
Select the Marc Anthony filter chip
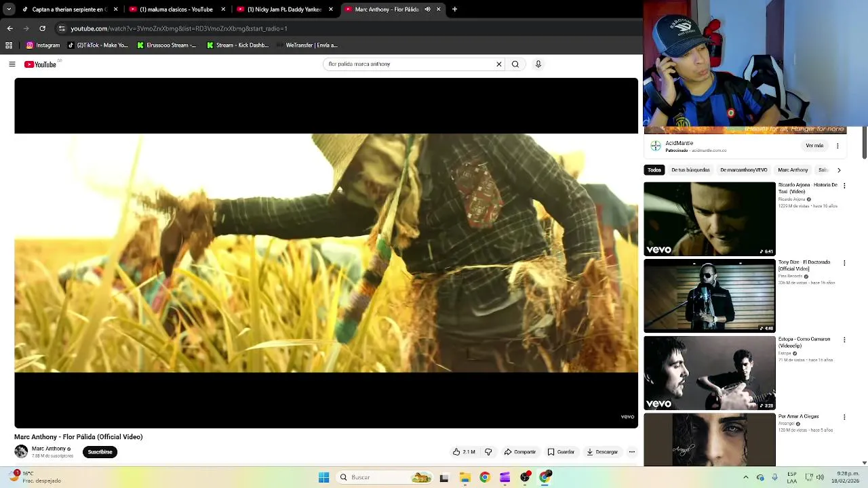793,170
